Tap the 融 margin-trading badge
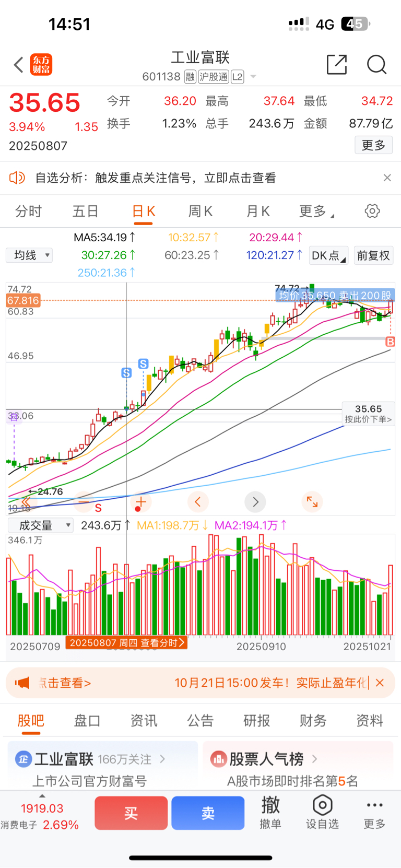The width and height of the screenshot is (401, 868). click(x=190, y=77)
